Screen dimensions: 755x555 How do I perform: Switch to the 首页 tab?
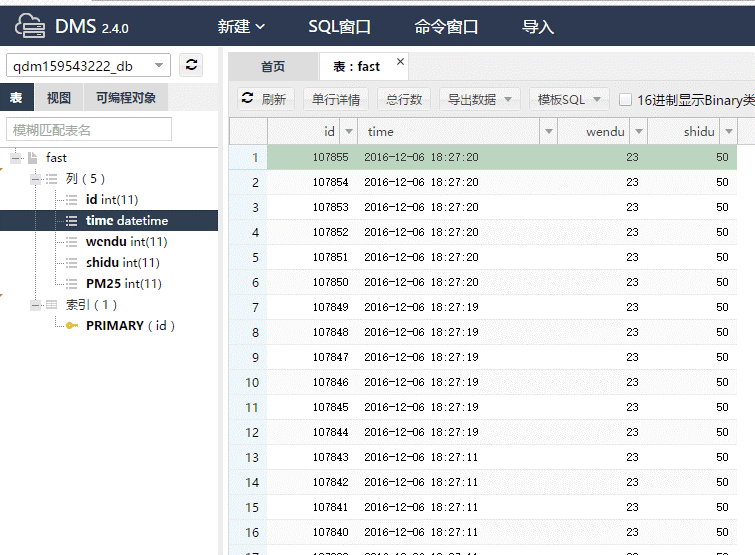273,67
